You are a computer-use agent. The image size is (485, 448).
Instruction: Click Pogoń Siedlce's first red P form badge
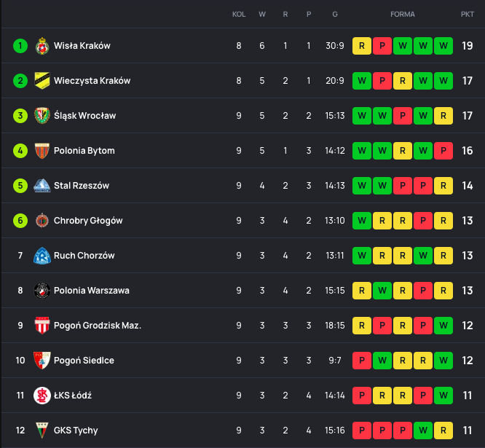(362, 361)
